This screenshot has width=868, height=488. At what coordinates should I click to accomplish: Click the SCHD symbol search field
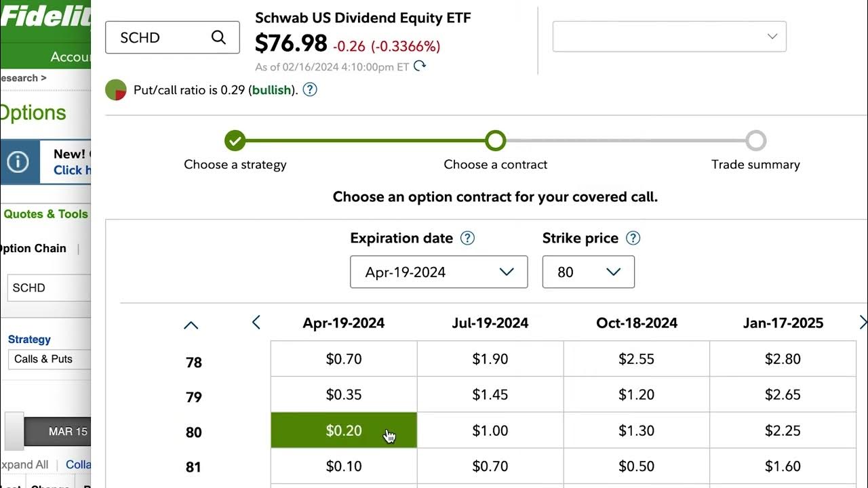point(172,37)
